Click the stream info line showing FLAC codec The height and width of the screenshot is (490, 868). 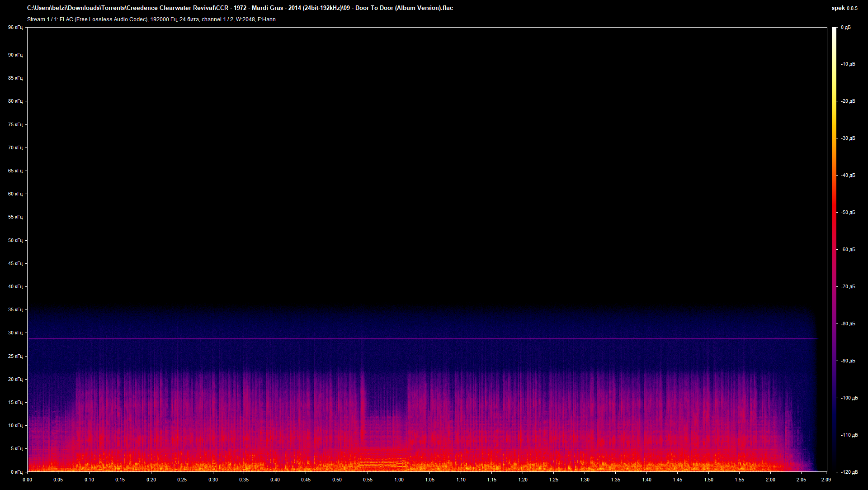(x=151, y=19)
